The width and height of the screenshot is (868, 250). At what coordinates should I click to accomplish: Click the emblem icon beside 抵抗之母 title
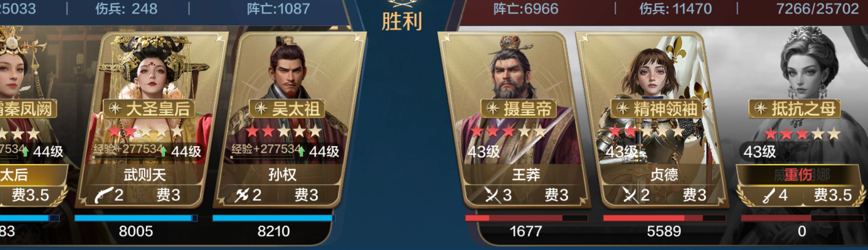tap(761, 108)
